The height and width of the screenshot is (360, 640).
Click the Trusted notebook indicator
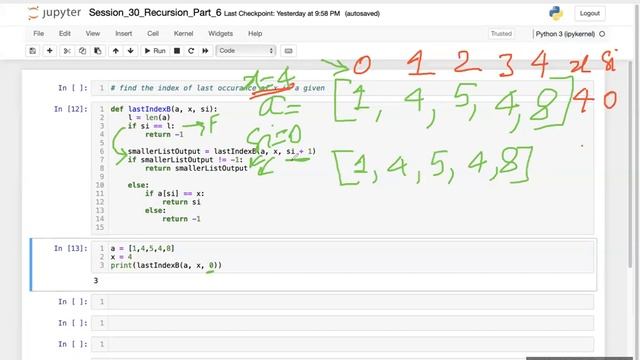[x=501, y=33]
